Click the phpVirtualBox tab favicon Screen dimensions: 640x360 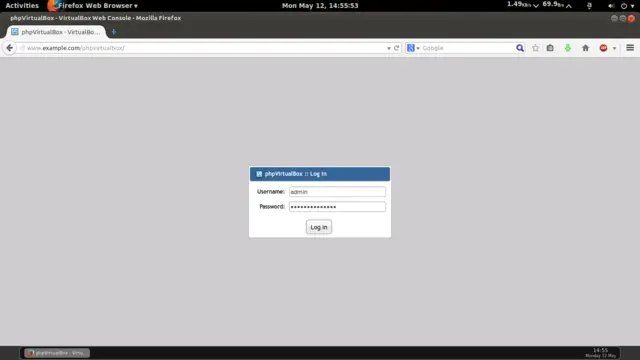point(15,32)
